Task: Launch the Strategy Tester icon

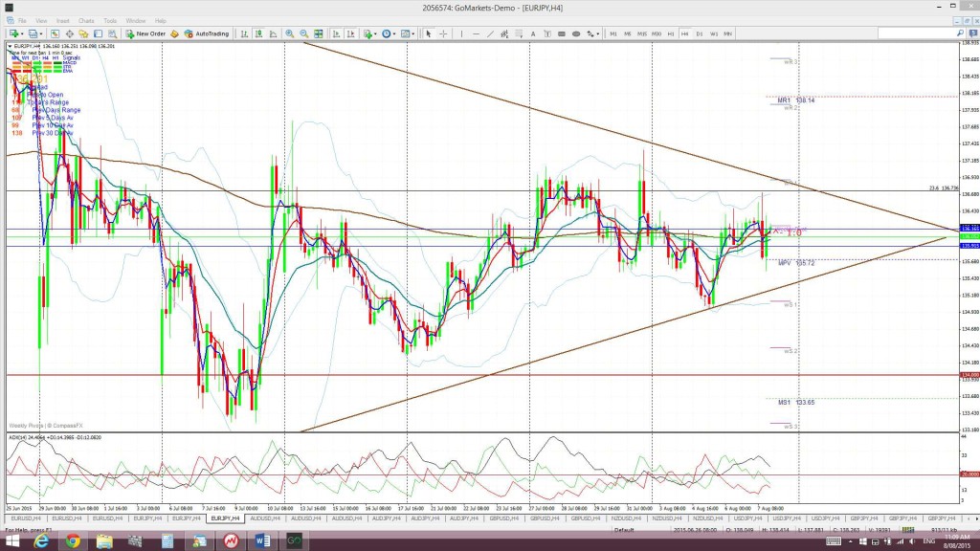Action: click(x=113, y=33)
